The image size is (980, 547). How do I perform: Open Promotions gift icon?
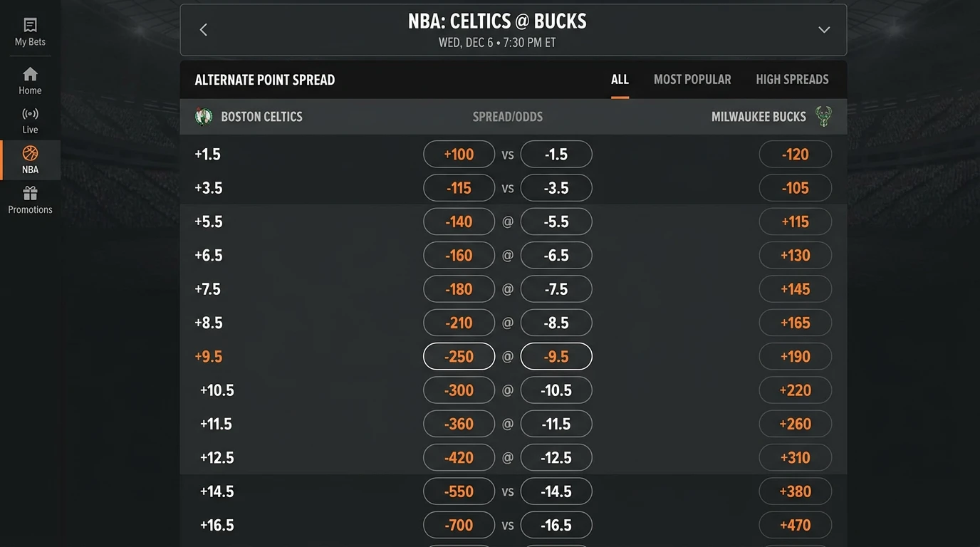30,193
